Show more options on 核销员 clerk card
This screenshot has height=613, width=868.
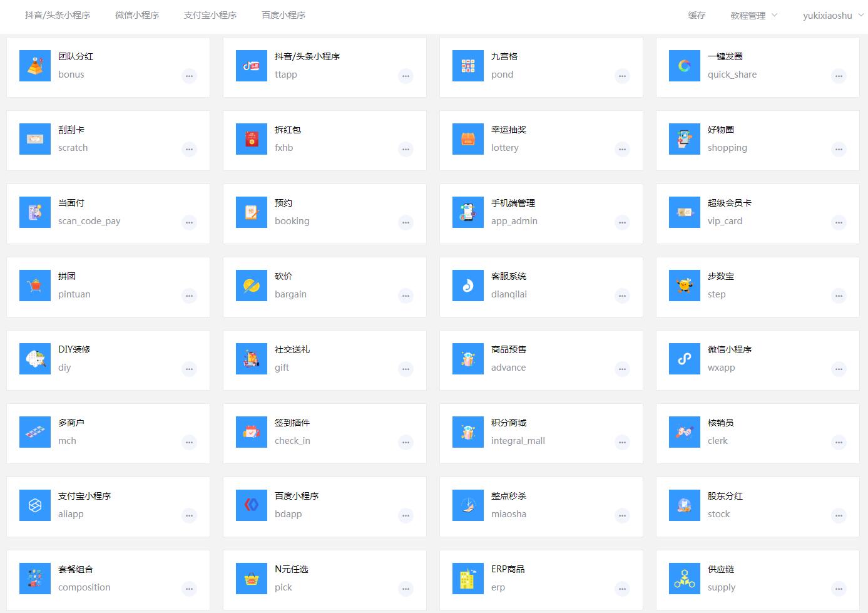[839, 442]
